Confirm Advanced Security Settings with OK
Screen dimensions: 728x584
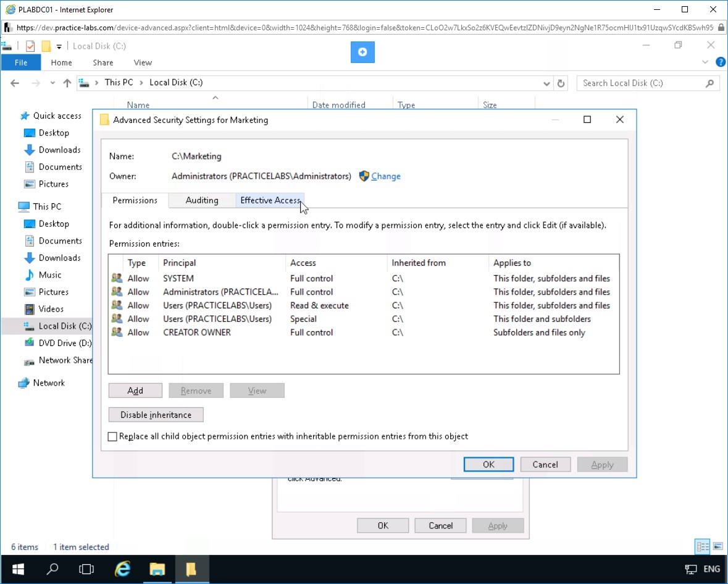pyautogui.click(x=488, y=465)
